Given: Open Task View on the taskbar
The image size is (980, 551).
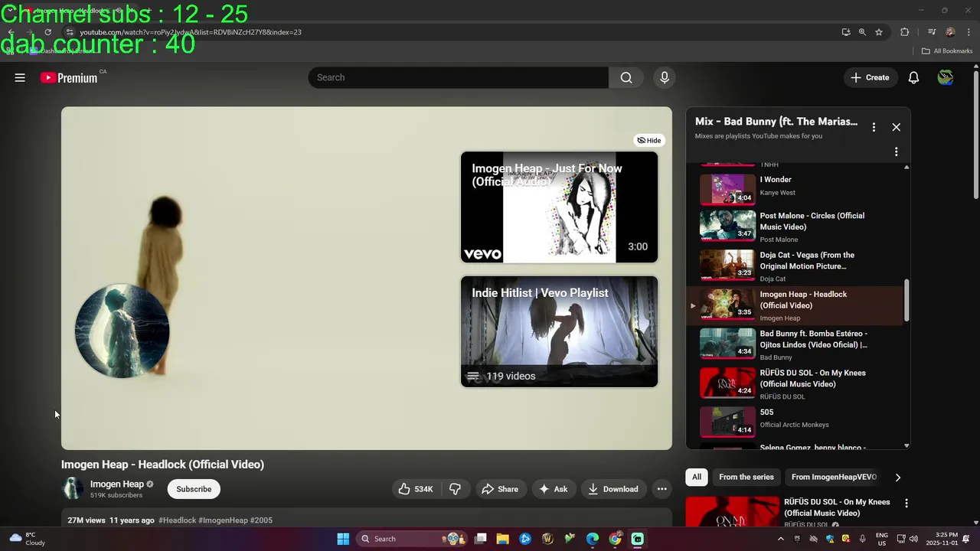Looking at the screenshot, I should click(480, 539).
